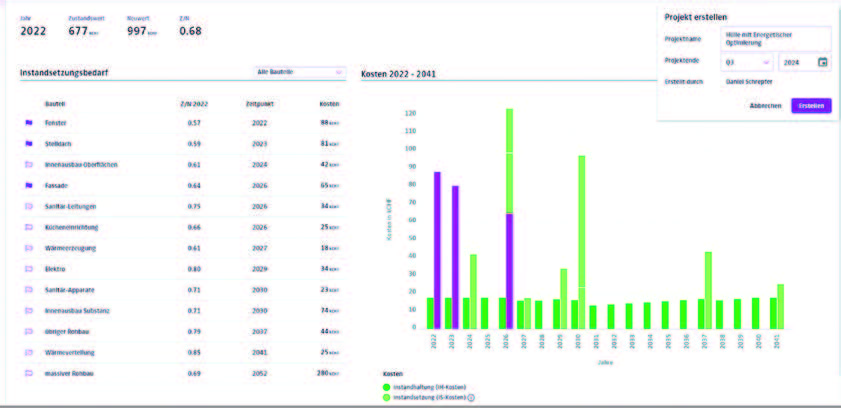The height and width of the screenshot is (408, 841).
Task: Open the Alle Bauteile dropdown
Action: coord(299,72)
